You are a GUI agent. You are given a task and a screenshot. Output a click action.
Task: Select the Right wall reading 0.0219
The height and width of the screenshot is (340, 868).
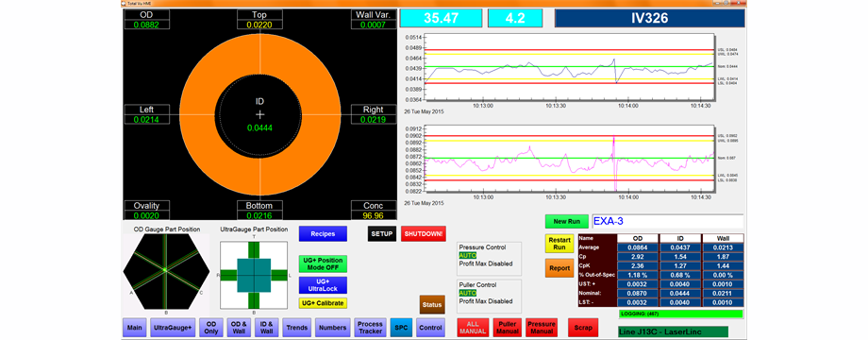tap(373, 119)
